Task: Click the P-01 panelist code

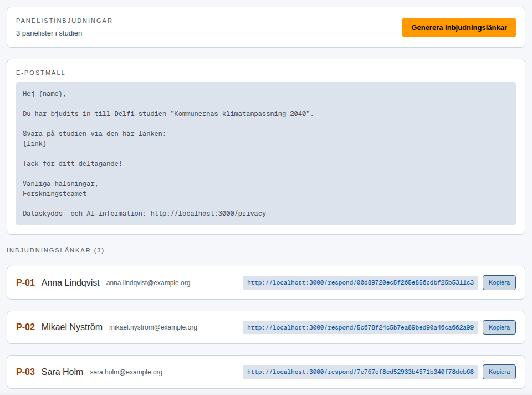Action: coord(25,282)
